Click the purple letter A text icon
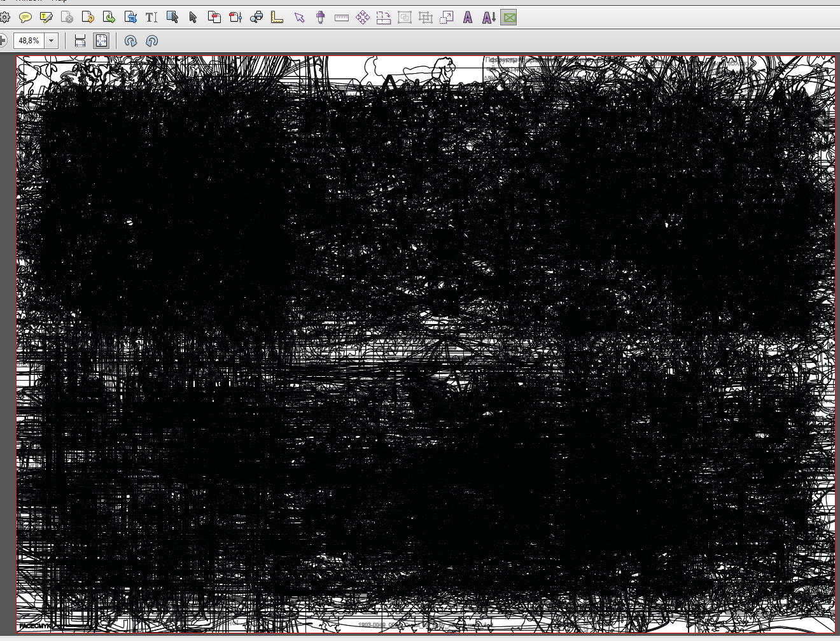The image size is (840, 641). [x=468, y=18]
